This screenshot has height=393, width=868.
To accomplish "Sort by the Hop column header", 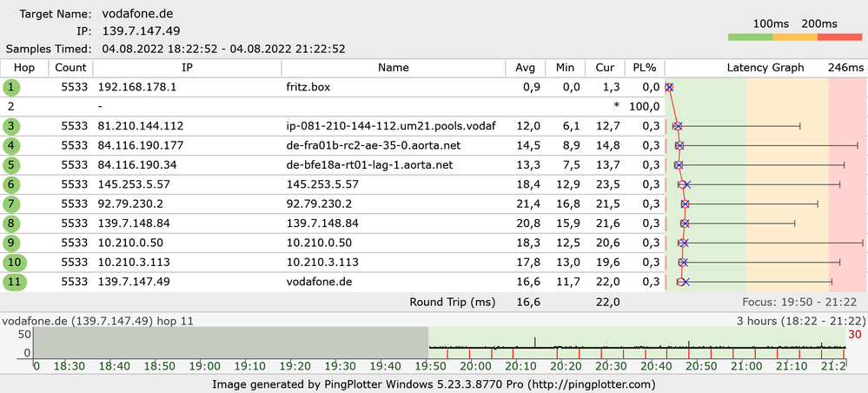I will [x=23, y=68].
